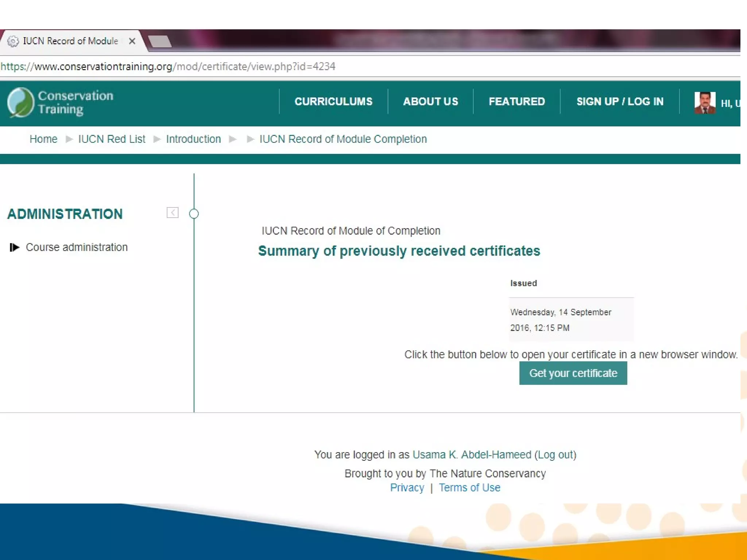Click IUCN Record of Module Completion breadcrumb

[x=343, y=139]
